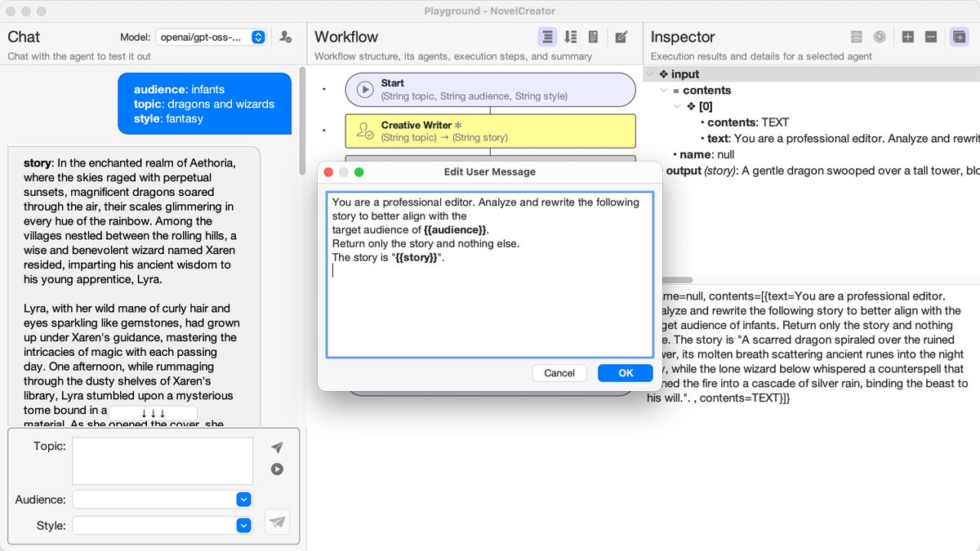The height and width of the screenshot is (551, 980).
Task: Click the large paper plane send button
Action: point(278,522)
